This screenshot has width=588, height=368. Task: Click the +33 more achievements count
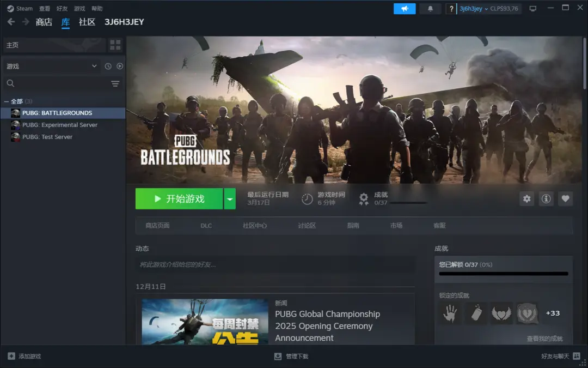click(553, 313)
